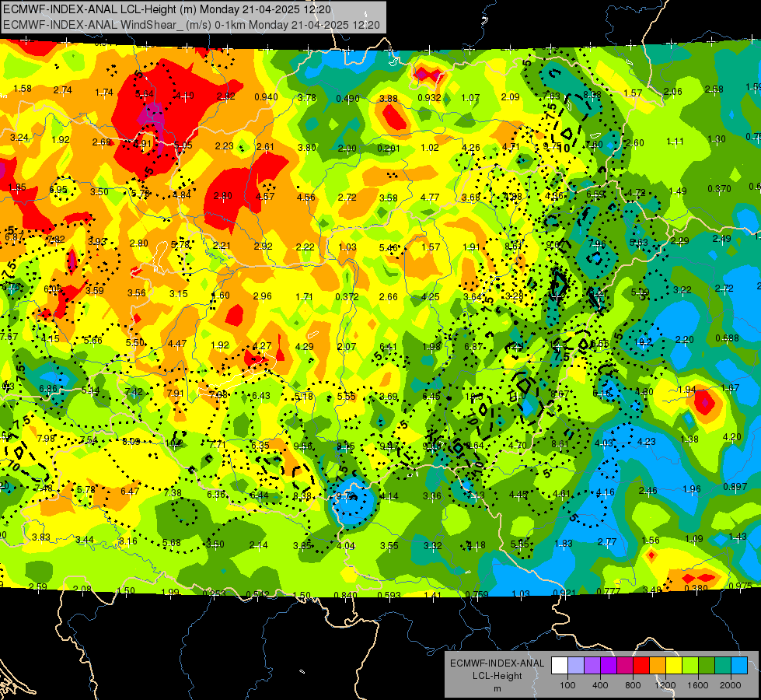Click the yellow legend swatch
This screenshot has width=761, height=700.
click(674, 665)
